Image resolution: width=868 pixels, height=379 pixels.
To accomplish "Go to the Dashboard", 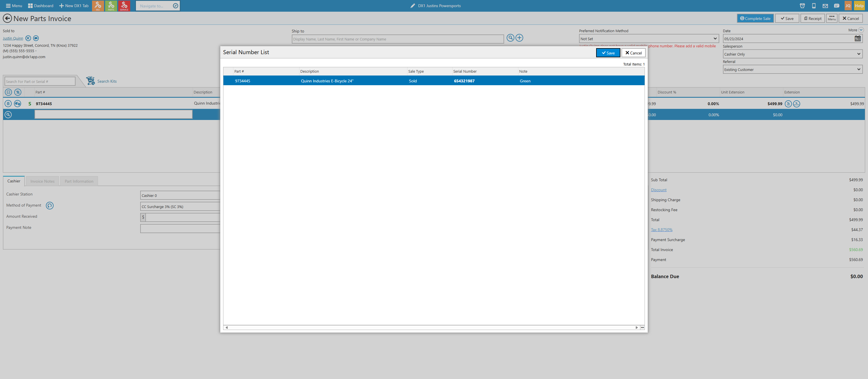I will click(40, 6).
